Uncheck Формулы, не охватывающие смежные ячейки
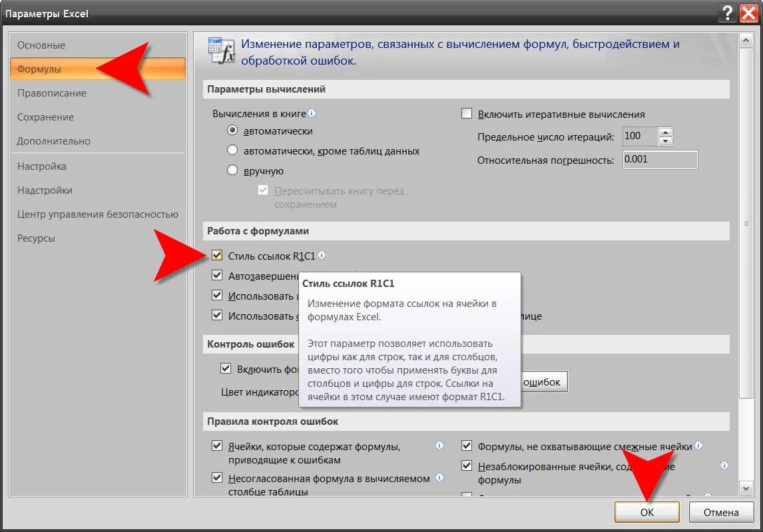This screenshot has width=763, height=532. coord(467,445)
